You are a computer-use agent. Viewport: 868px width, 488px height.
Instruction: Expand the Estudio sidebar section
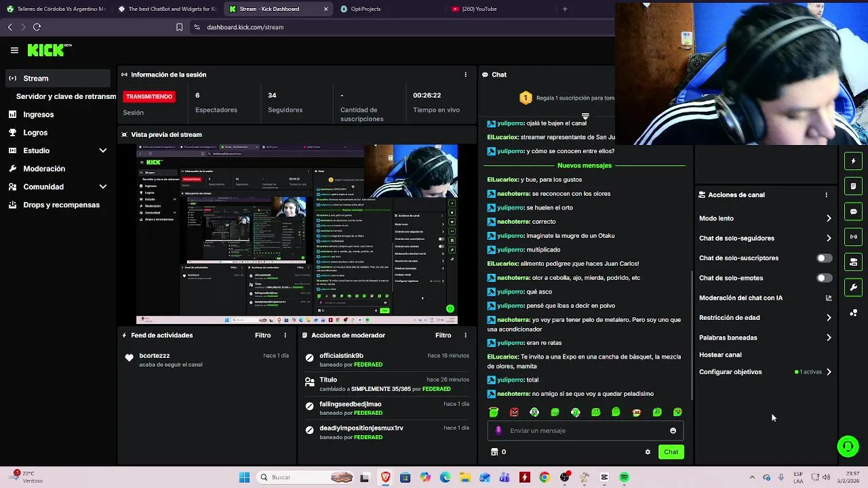(x=103, y=150)
